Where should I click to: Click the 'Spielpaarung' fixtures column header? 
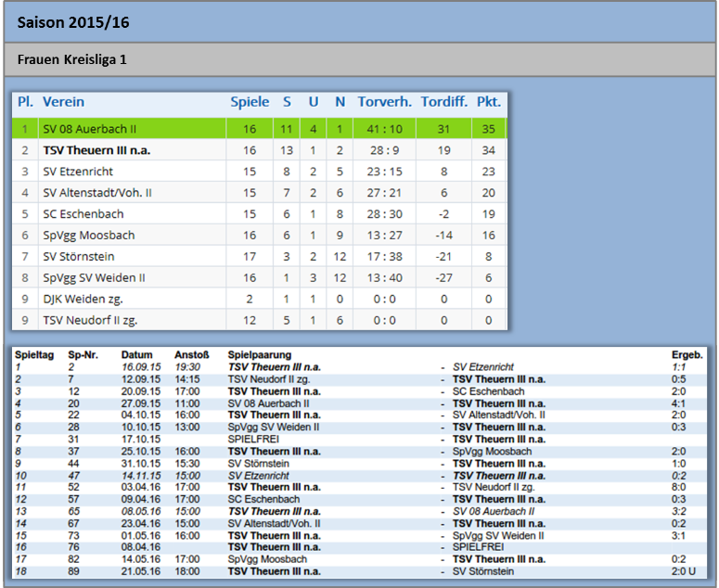coord(260,354)
